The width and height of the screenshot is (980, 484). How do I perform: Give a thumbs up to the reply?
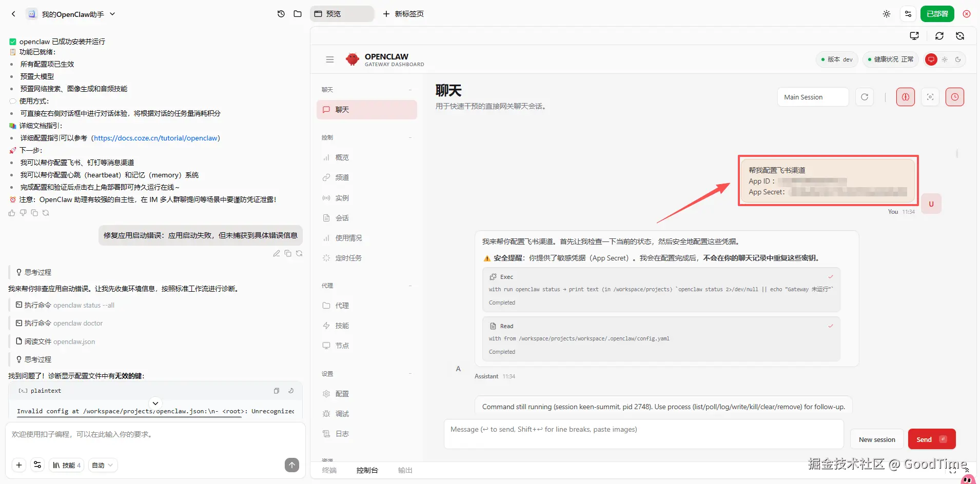point(12,213)
